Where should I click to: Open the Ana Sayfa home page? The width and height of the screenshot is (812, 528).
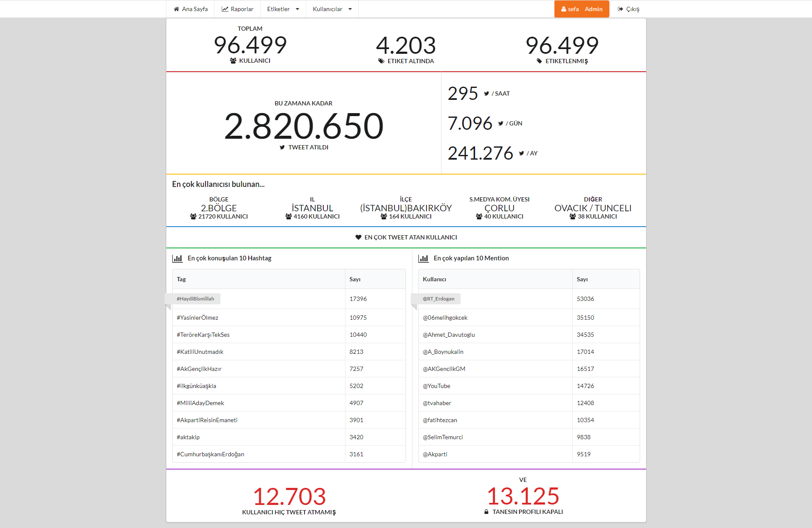pos(191,9)
